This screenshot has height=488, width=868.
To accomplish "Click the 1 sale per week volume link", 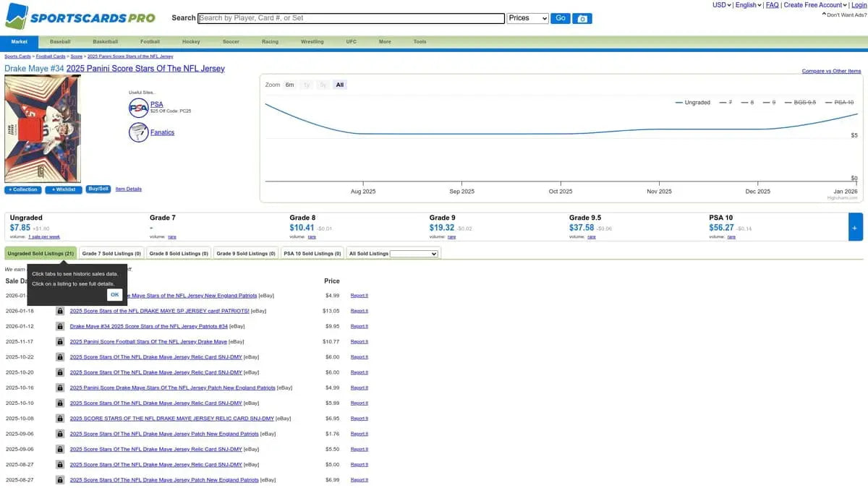I will (44, 236).
